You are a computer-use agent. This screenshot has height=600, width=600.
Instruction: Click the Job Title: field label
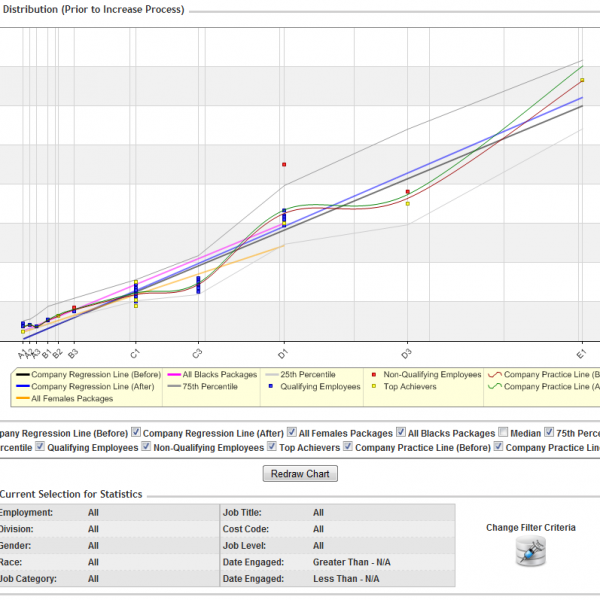242,512
